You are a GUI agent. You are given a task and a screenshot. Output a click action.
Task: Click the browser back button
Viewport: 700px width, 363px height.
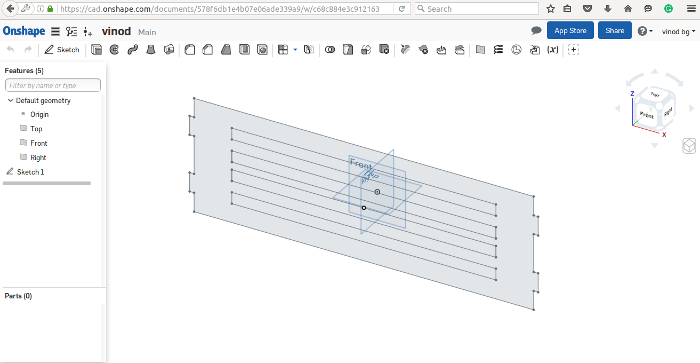pos(10,8)
